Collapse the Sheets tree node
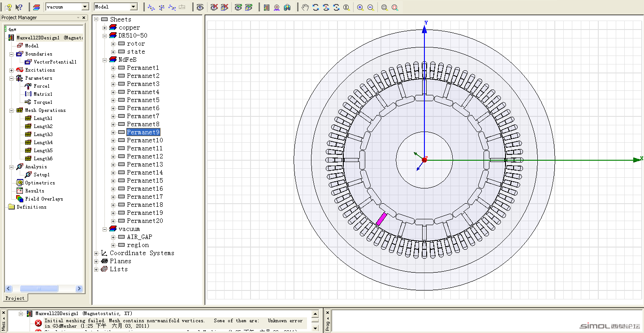 [96, 19]
